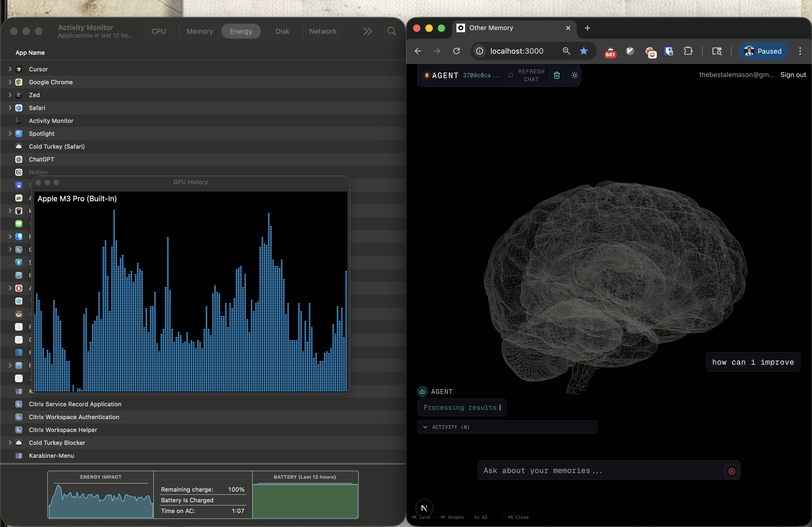Click the Chrome zoom level magnifier icon
This screenshot has height=527, width=812.
[x=566, y=51]
